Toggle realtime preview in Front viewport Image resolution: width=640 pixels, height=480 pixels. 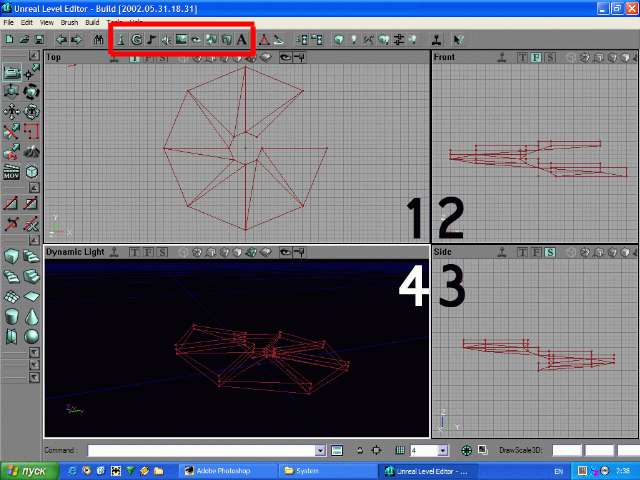tap(502, 58)
